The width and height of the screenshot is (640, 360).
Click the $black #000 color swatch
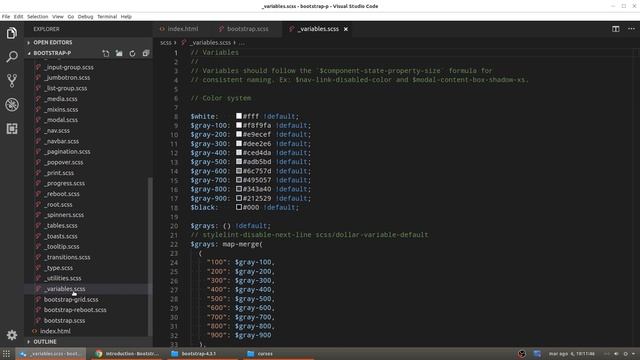tap(239, 207)
